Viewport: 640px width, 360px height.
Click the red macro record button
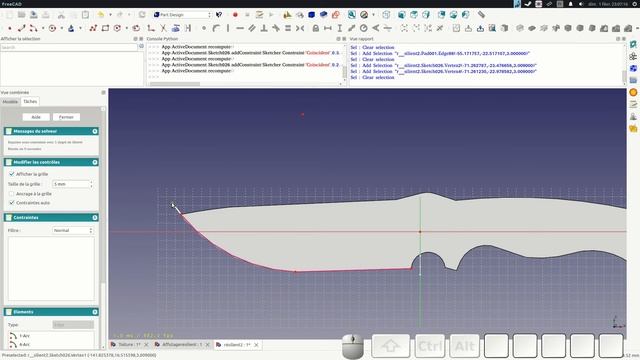(x=235, y=15)
